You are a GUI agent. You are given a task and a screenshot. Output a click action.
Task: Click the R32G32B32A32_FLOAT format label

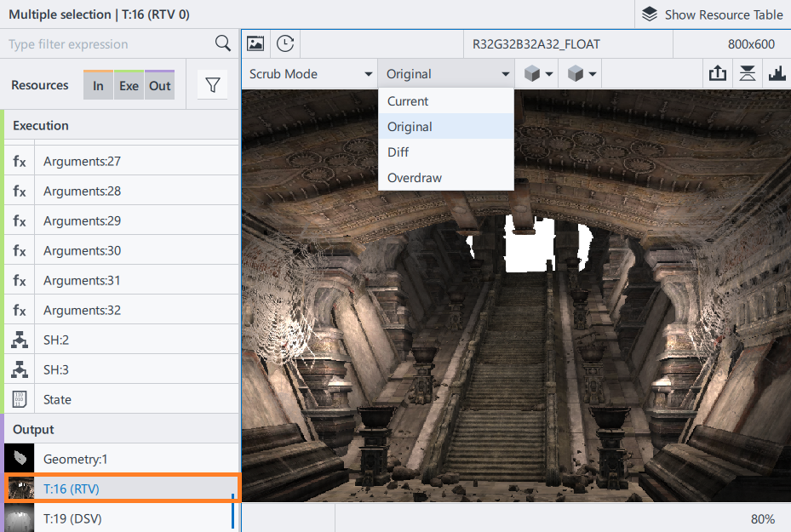tap(536, 44)
